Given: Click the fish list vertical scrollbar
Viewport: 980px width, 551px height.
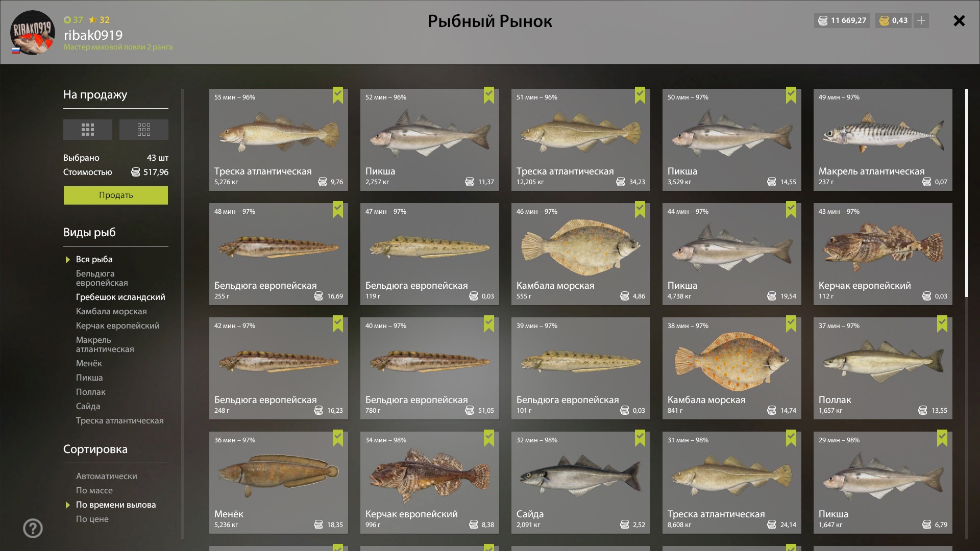Looking at the screenshot, I should [966, 193].
